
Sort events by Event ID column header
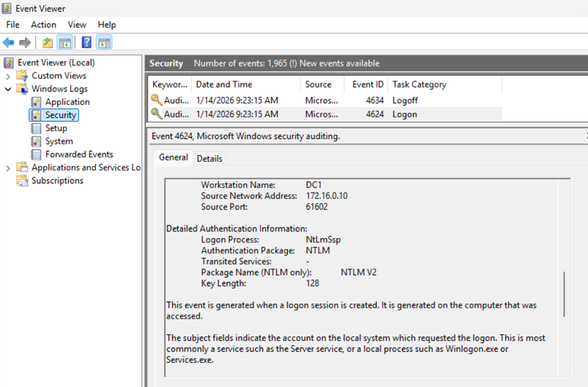click(367, 85)
